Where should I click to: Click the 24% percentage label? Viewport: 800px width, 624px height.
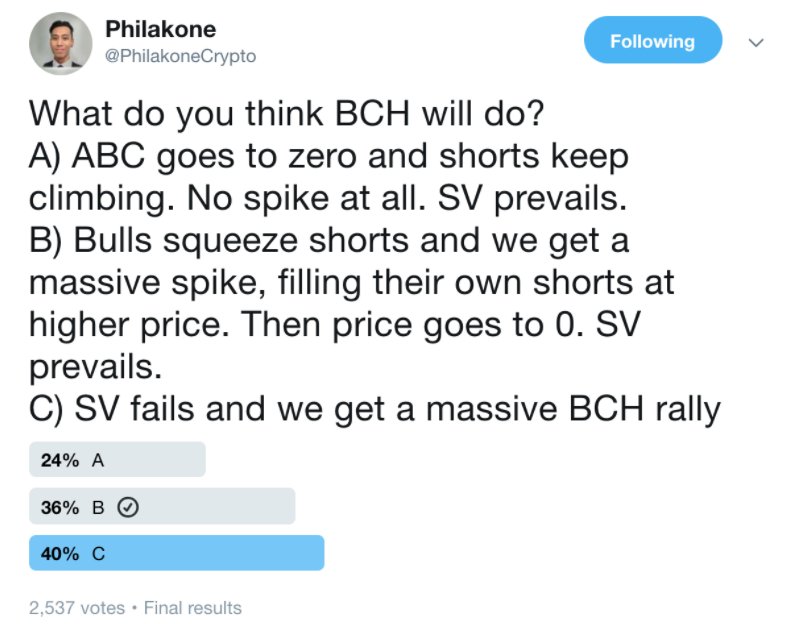60,460
